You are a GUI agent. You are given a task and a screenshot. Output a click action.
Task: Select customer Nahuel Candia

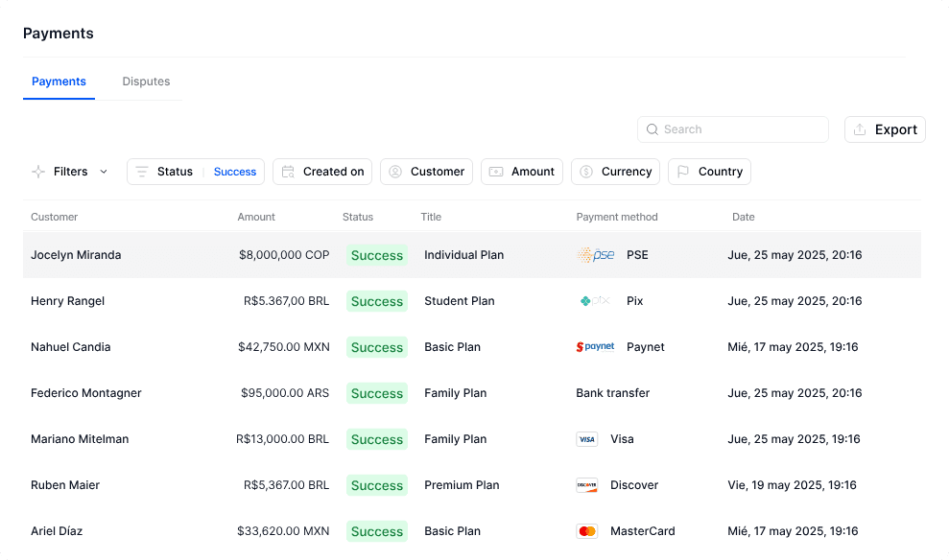[x=71, y=347]
